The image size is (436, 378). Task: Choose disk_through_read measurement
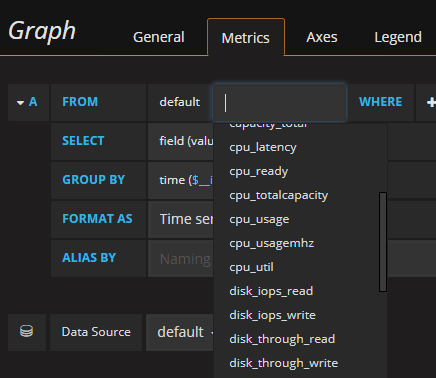[282, 339]
